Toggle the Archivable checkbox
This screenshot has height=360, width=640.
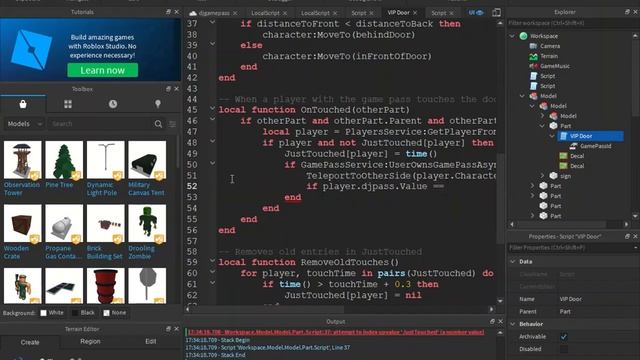pos(564,337)
